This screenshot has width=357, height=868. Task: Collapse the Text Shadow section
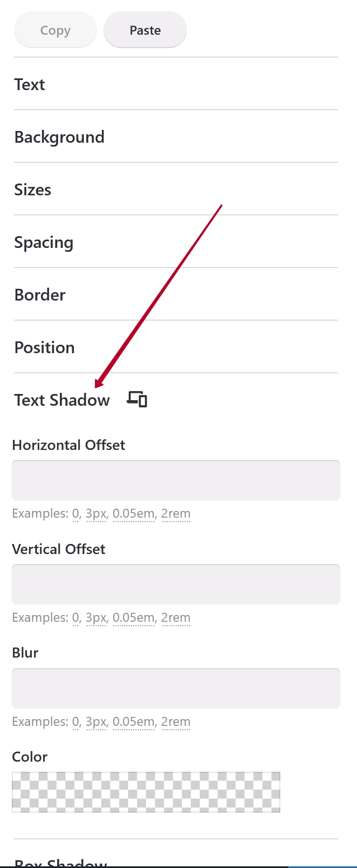[62, 400]
